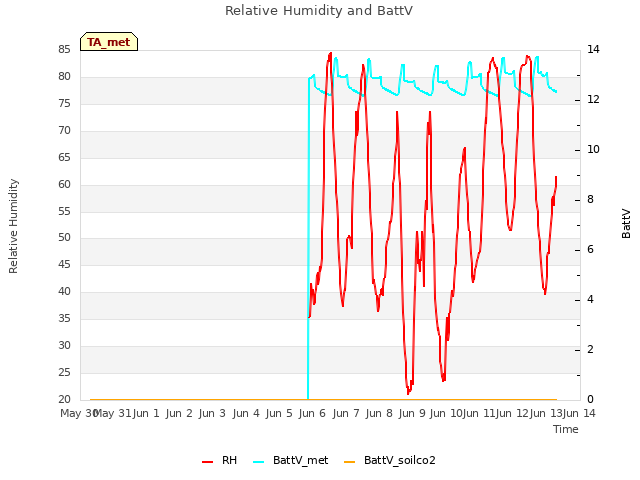Image resolution: width=640 pixels, height=480 pixels.
Task: Click the 12 value on BattV axis
Action: (x=593, y=99)
